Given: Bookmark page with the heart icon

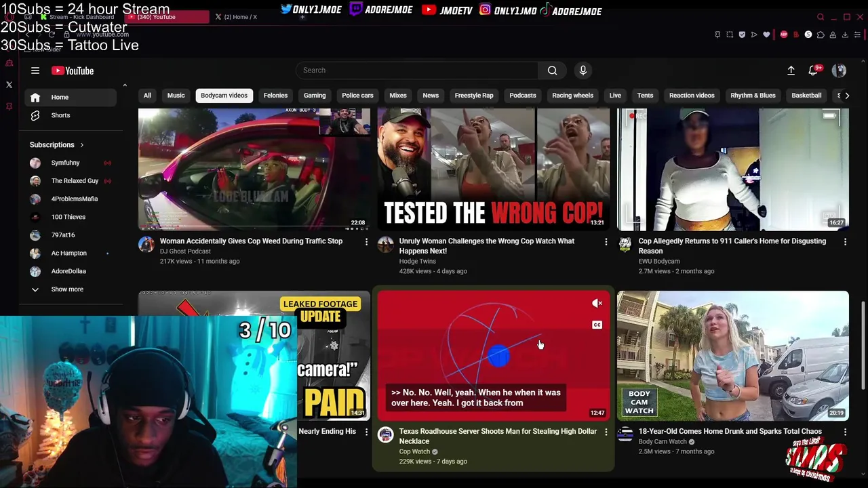Looking at the screenshot, I should point(766,35).
